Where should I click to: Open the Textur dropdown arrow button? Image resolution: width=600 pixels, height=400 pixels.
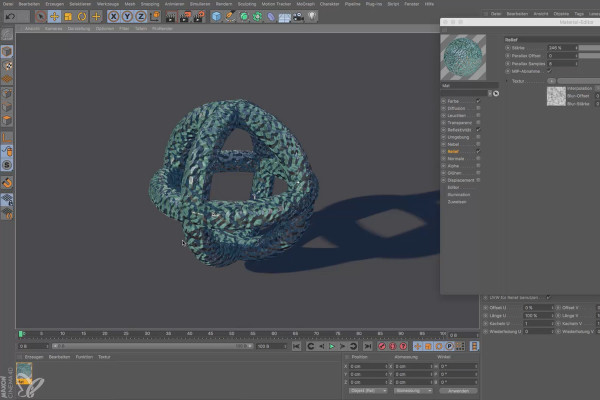tap(551, 81)
